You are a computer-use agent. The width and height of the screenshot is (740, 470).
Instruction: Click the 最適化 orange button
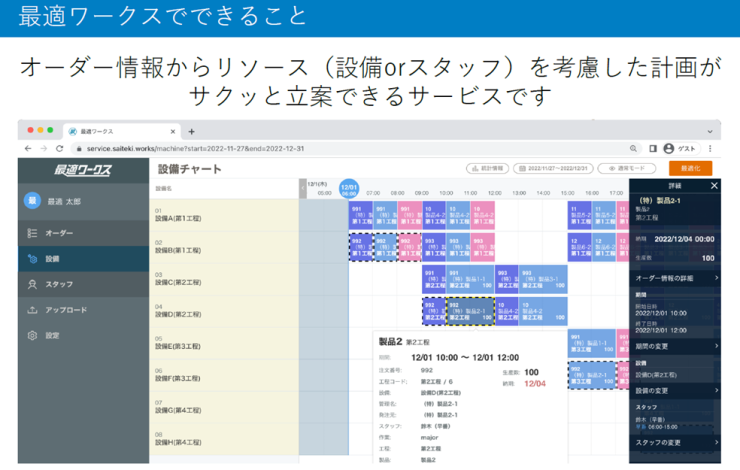click(x=690, y=168)
